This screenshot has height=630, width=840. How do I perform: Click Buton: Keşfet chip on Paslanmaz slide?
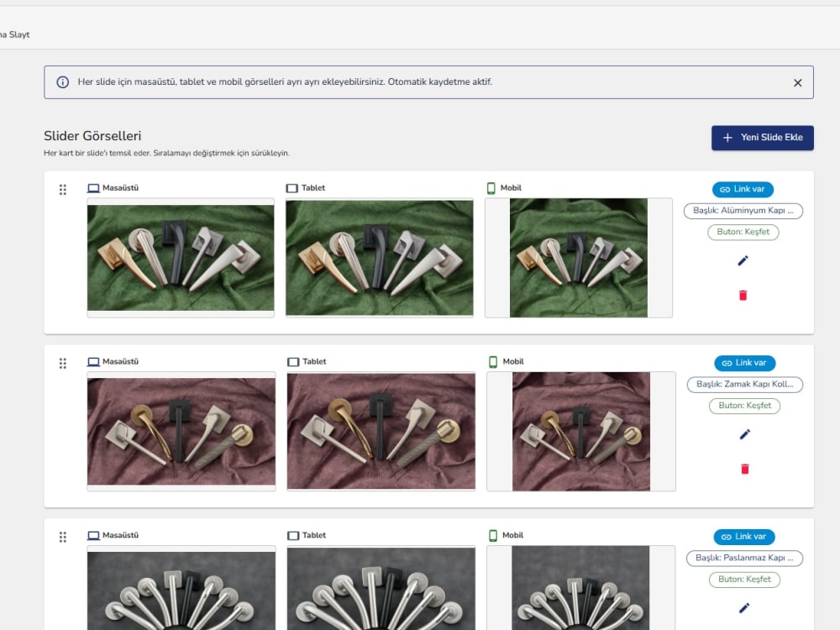(x=744, y=579)
